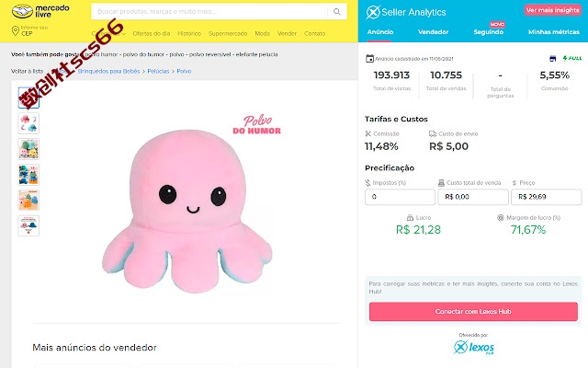The image size is (588, 368).
Task: Click the calendar icon beside Anúncio cadastrado
Action: [x=369, y=59]
